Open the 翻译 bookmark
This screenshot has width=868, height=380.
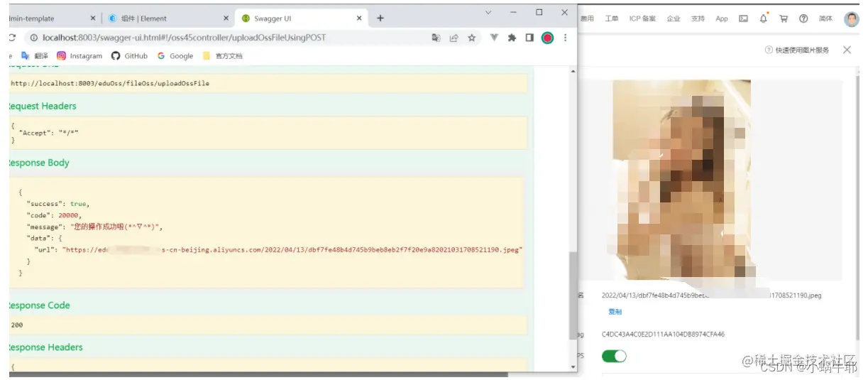pyautogui.click(x=34, y=55)
